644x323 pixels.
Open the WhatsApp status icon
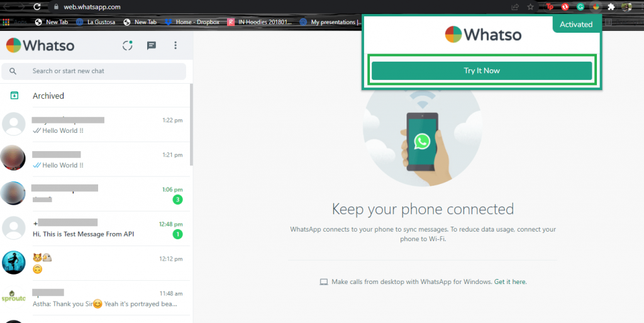127,45
